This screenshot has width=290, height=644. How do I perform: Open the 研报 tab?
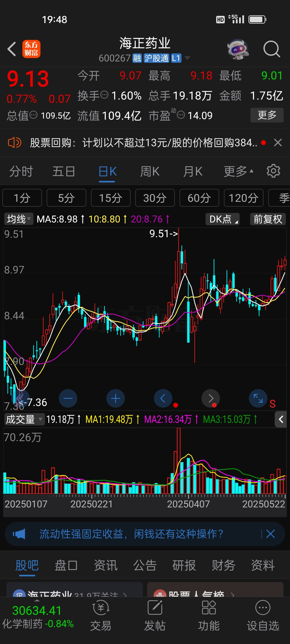click(x=184, y=566)
